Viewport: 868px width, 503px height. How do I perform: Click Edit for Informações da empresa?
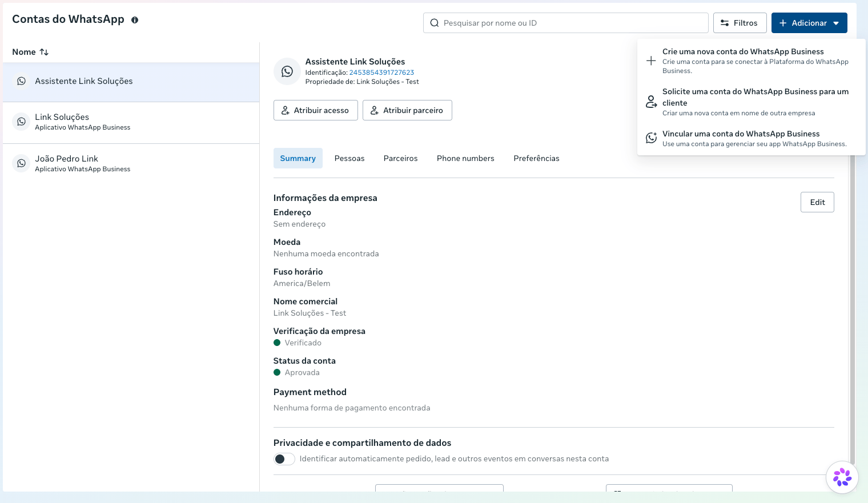817,202
